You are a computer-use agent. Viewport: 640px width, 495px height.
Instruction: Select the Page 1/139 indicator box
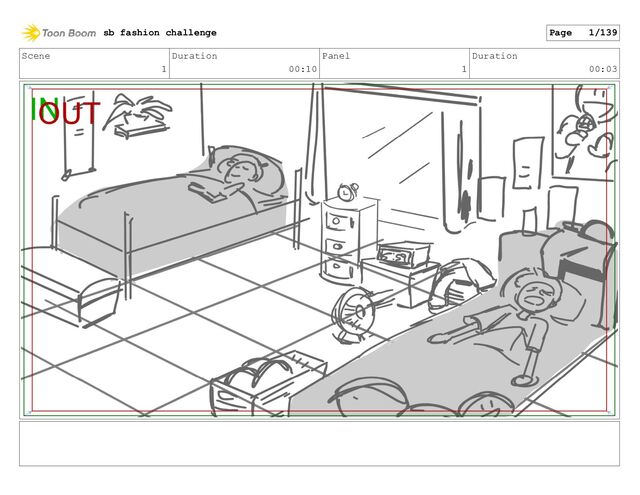(582, 33)
